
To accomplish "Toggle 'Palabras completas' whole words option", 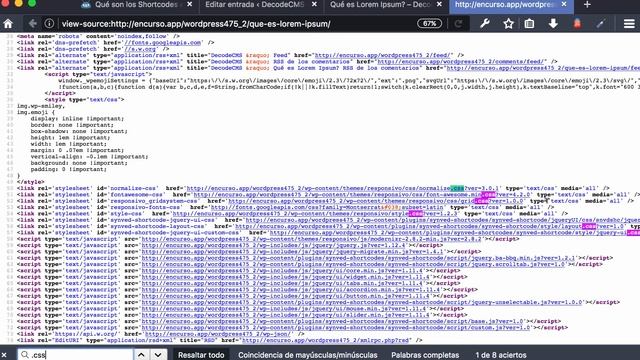I will coord(425,355).
